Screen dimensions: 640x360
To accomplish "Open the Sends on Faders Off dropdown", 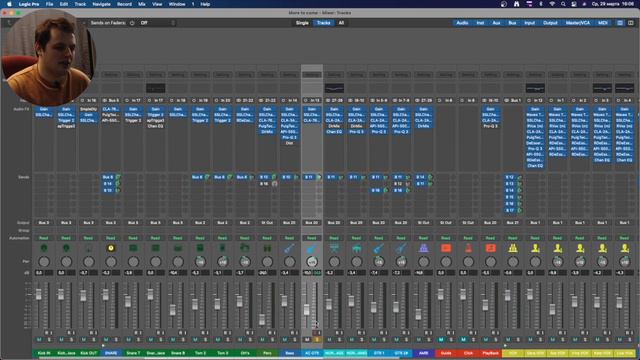I will coord(157,23).
